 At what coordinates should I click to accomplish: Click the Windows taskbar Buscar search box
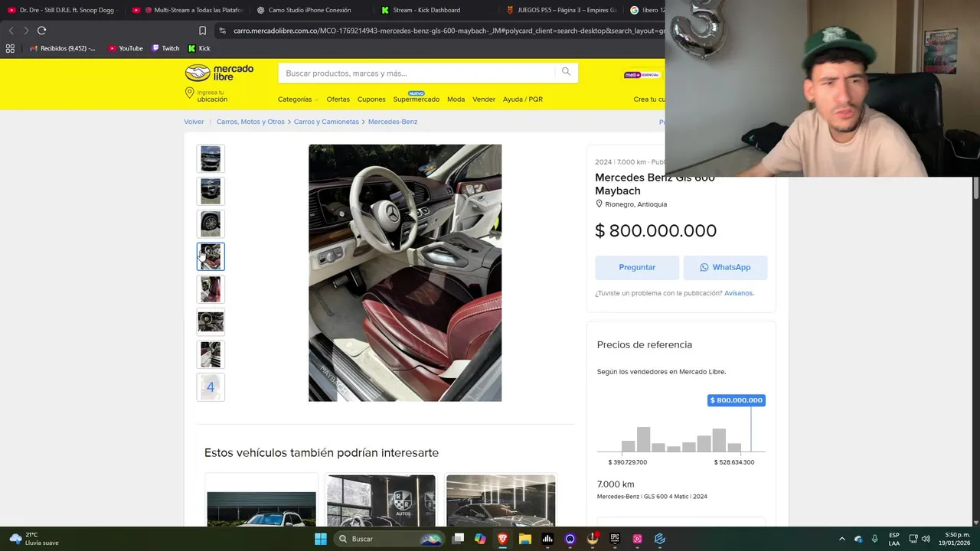388,539
